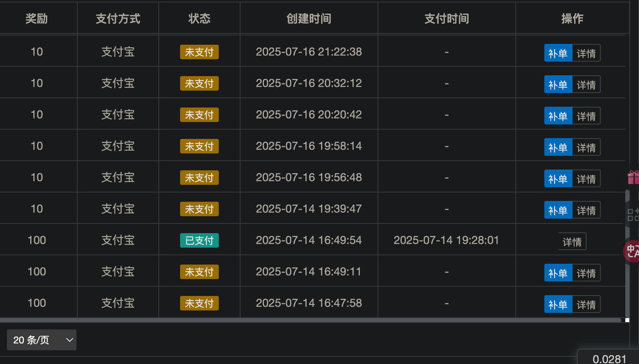The width and height of the screenshot is (639, 364).
Task: Click 补单 for order created 19:58:14
Action: click(x=558, y=147)
